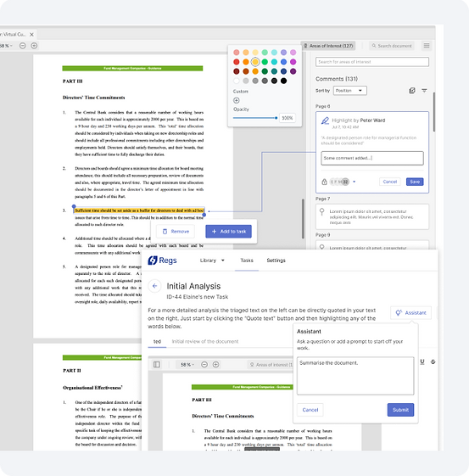Add a custom color with the plus icon
The width and height of the screenshot is (469, 476).
point(237,100)
